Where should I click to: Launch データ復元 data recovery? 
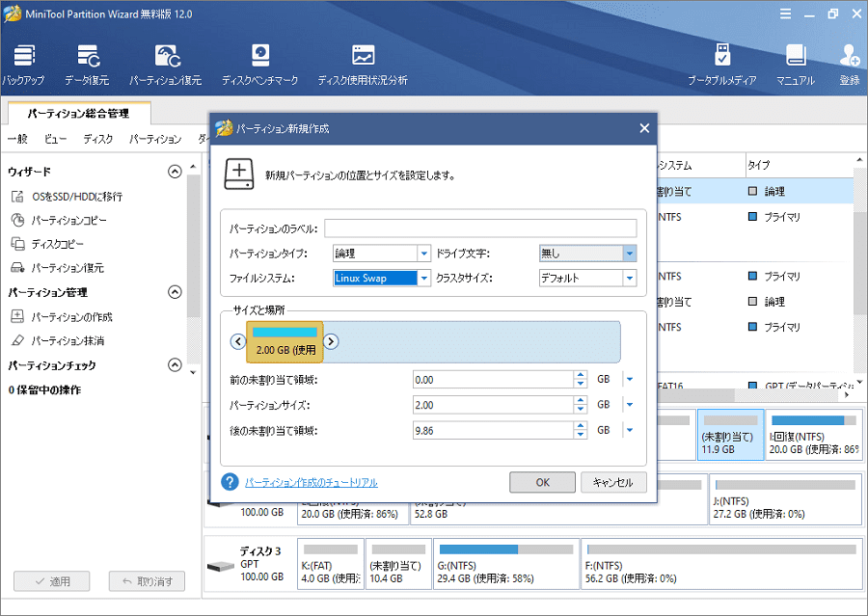(87, 65)
